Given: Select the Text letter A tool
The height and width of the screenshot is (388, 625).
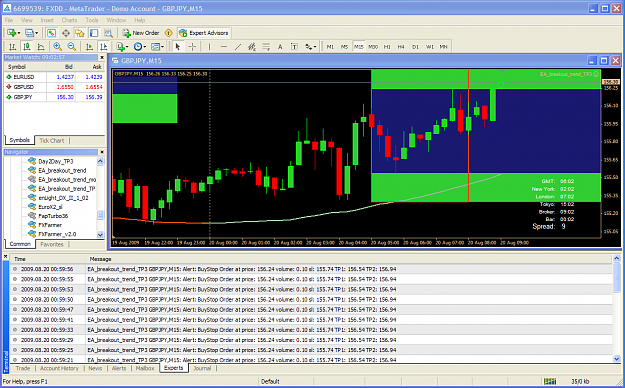Looking at the screenshot, I should pyautogui.click(x=280, y=47).
